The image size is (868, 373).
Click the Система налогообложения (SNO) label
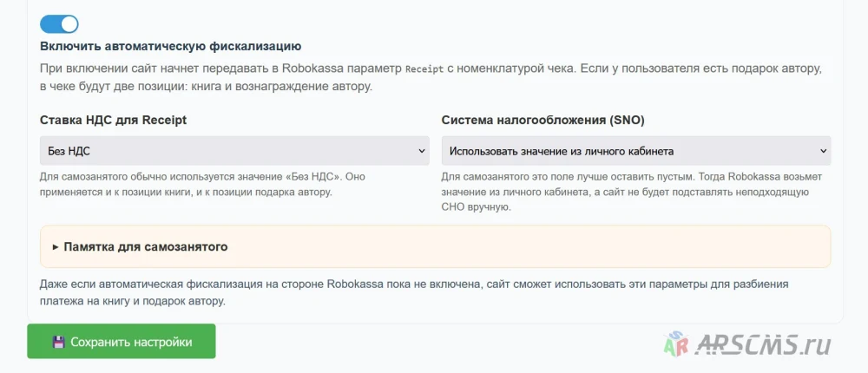(x=543, y=120)
